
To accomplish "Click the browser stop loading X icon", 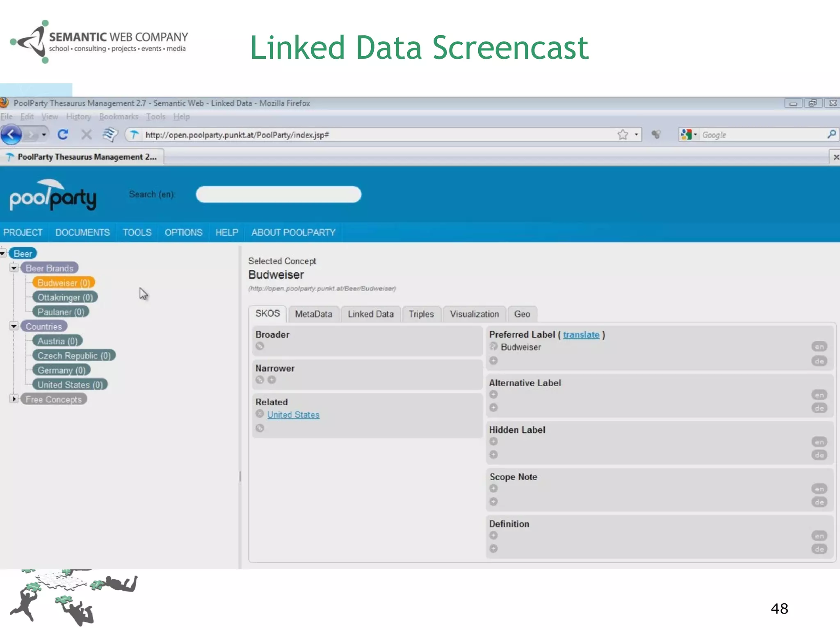I will pyautogui.click(x=86, y=135).
